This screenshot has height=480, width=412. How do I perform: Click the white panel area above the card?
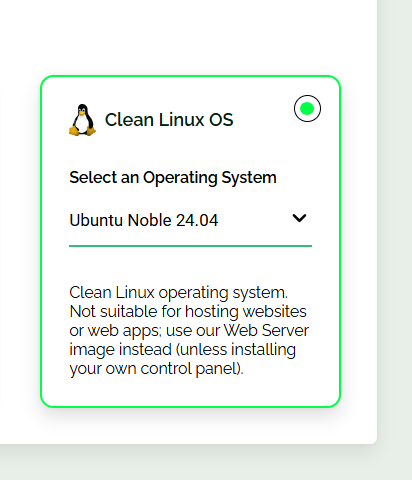187,37
